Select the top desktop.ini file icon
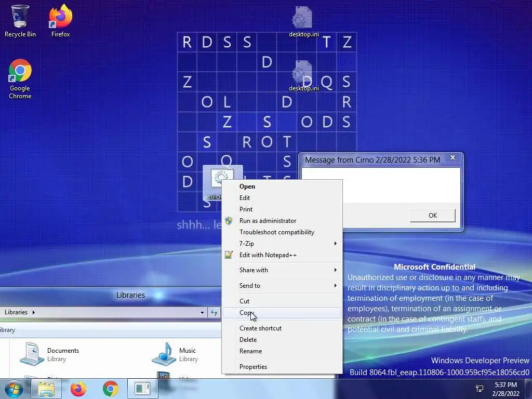Screen dimensions: 532x399 point(303,21)
